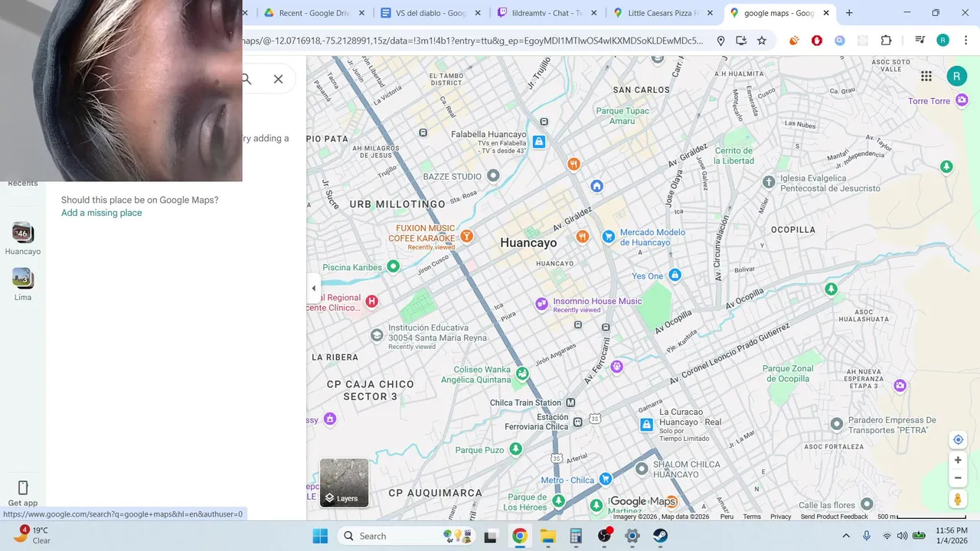Open the Terms link on map footer
Screen dimensions: 980x551
coord(752,517)
